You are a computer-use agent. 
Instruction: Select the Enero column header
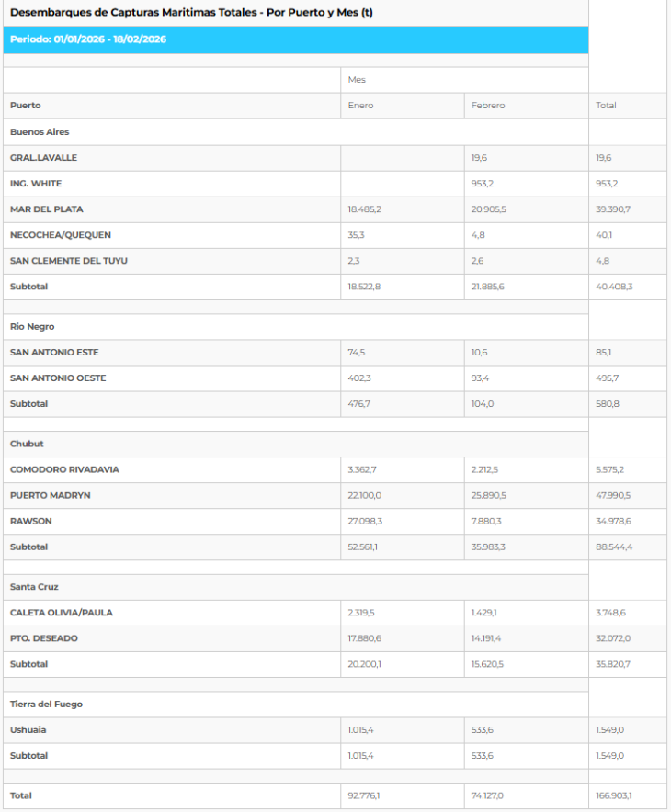click(x=360, y=106)
